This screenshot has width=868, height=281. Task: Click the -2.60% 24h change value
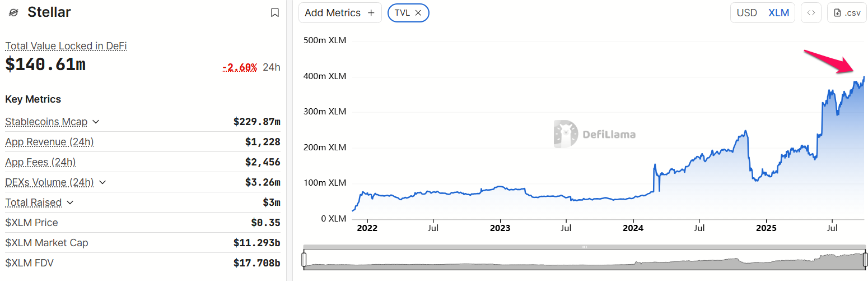tap(239, 67)
